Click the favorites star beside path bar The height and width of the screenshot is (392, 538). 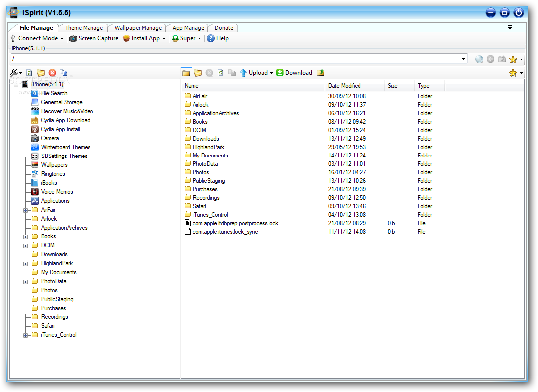coord(513,59)
